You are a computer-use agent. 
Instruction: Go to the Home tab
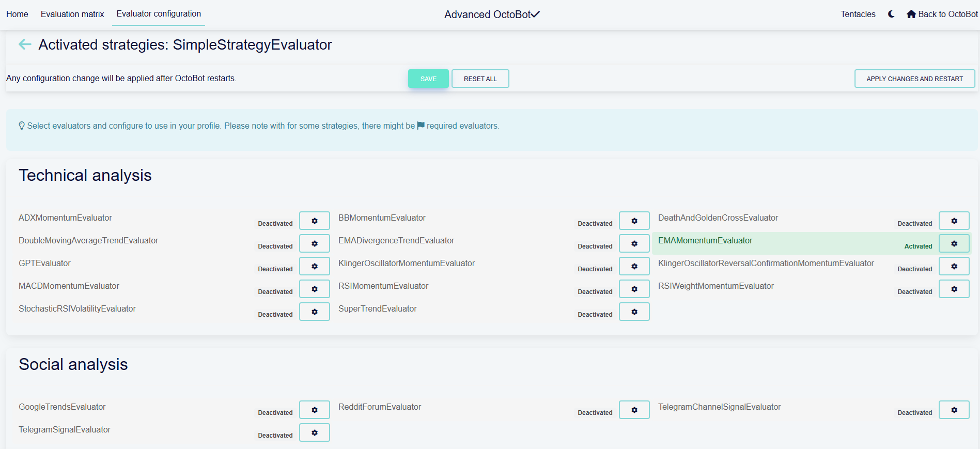coord(17,14)
